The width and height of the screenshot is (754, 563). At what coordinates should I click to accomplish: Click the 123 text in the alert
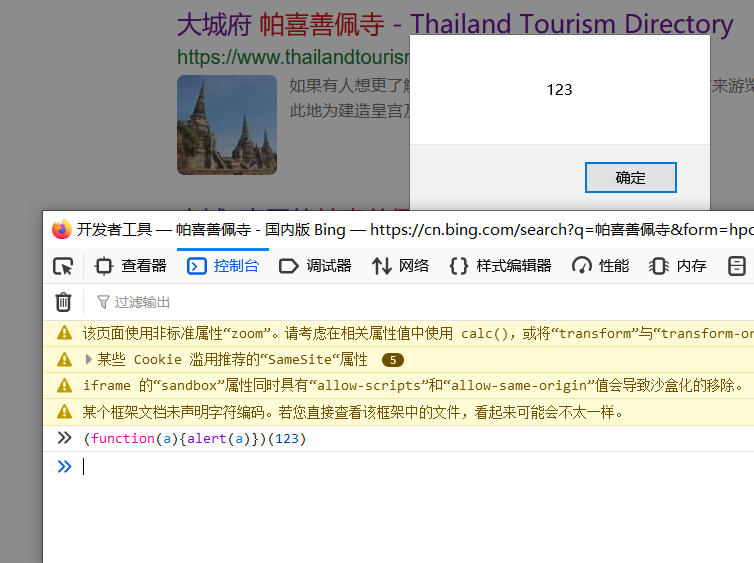click(559, 89)
